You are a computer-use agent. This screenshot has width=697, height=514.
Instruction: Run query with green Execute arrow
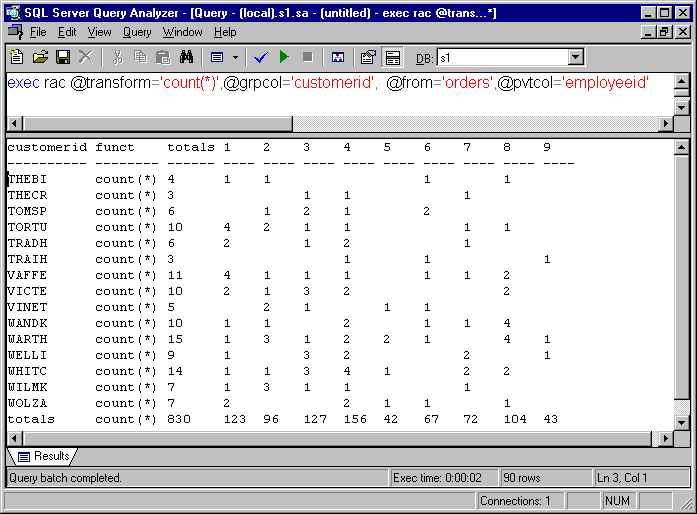pyautogui.click(x=284, y=57)
